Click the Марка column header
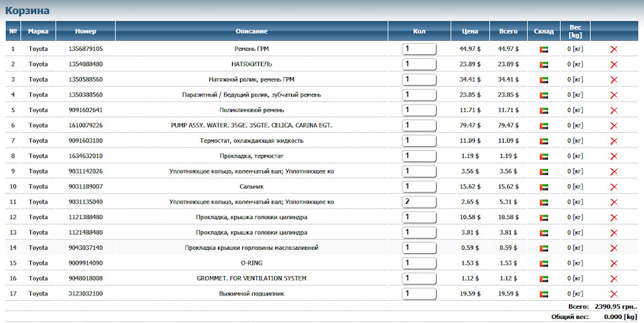Screen dimensions: 644x323 (38, 31)
